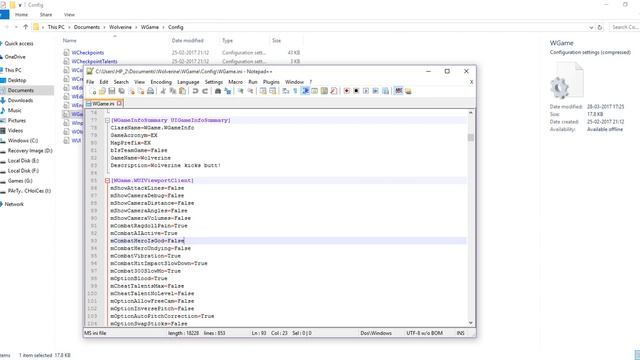The width and height of the screenshot is (640, 360).
Task: Redo with the Redo arrow toolbar icon
Action: tap(205, 91)
